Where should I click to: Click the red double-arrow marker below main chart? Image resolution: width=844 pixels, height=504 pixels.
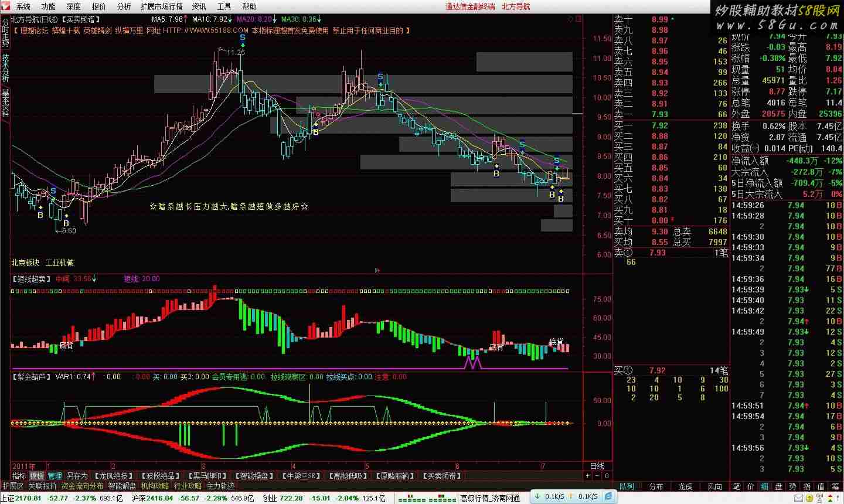pos(377,270)
